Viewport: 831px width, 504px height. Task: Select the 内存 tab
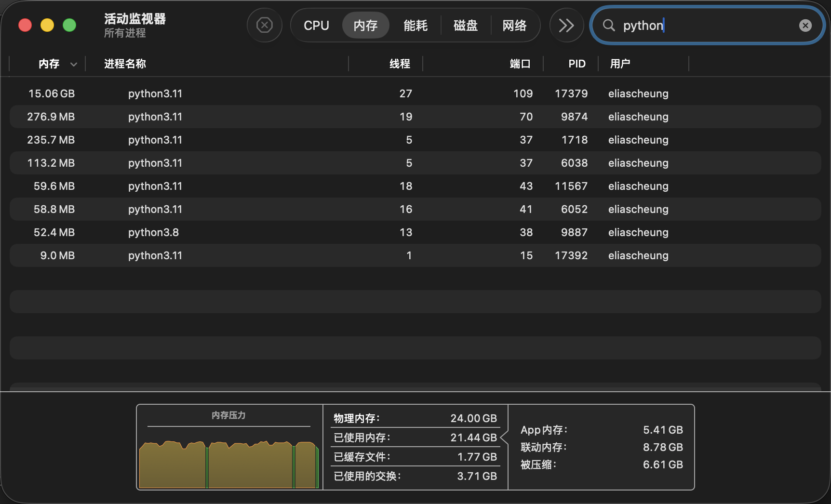click(365, 26)
